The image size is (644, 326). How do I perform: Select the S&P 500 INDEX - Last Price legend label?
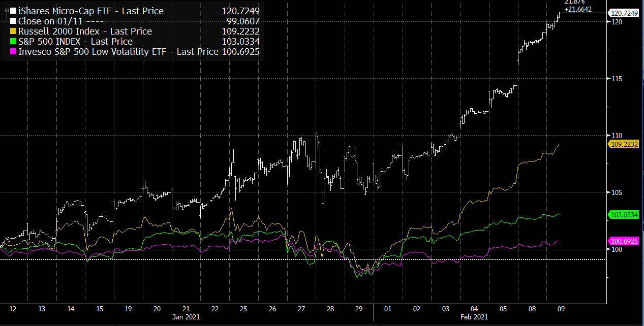[x=75, y=41]
